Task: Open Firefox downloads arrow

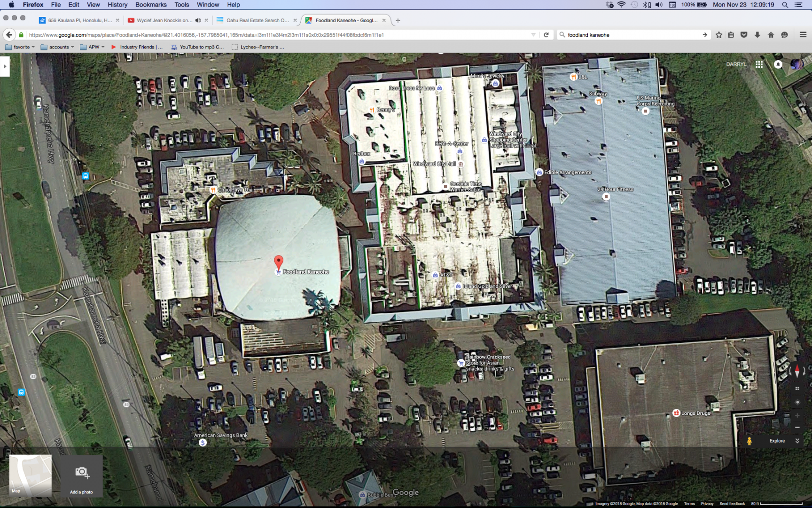Action: [757, 35]
